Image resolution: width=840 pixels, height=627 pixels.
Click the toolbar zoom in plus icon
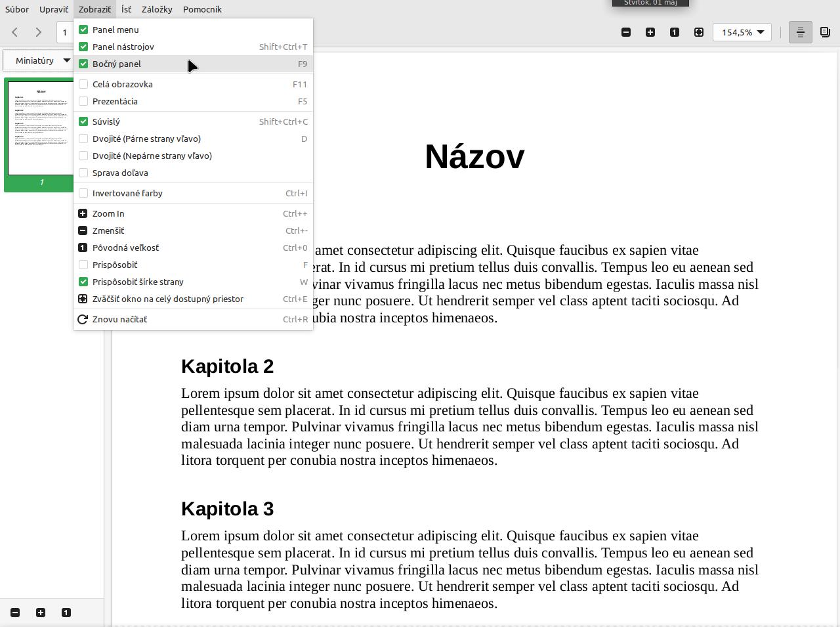(x=650, y=32)
